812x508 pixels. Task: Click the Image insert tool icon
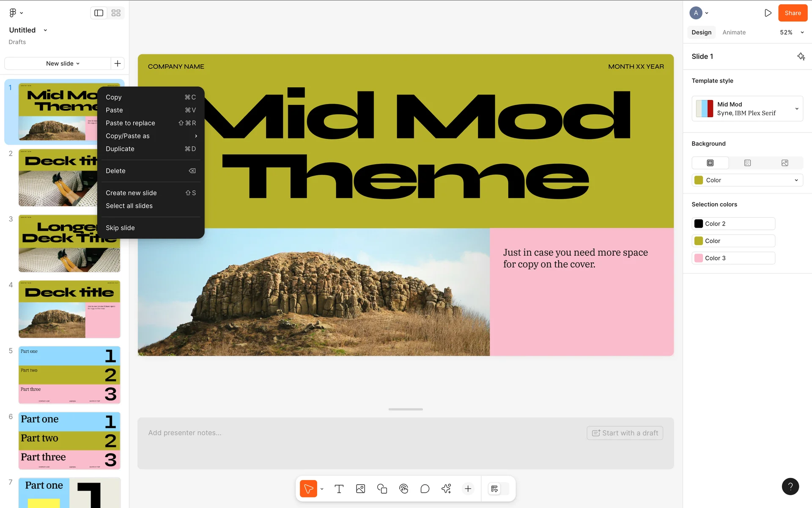click(360, 489)
